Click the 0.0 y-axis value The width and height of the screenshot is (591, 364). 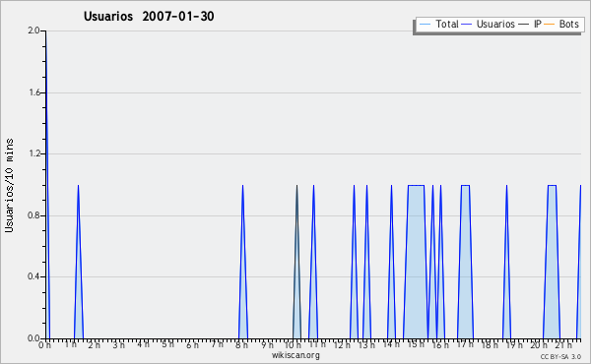click(33, 338)
